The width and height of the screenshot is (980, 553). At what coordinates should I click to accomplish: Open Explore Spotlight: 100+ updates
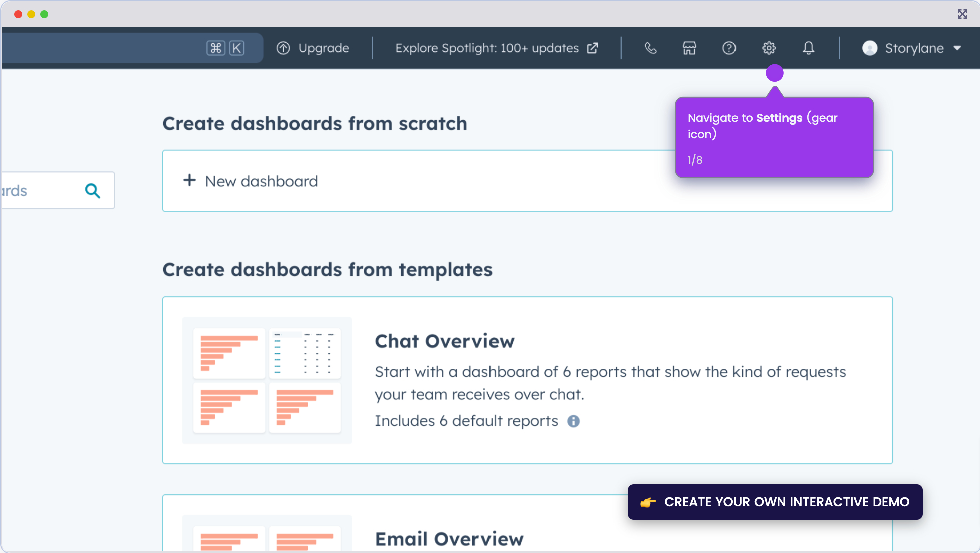[486, 48]
